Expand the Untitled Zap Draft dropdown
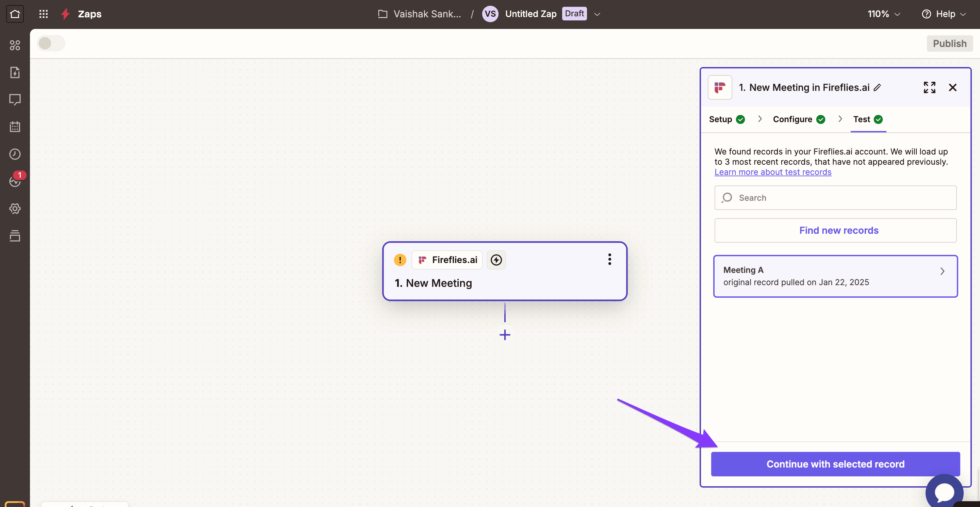Image resolution: width=980 pixels, height=507 pixels. 597,14
